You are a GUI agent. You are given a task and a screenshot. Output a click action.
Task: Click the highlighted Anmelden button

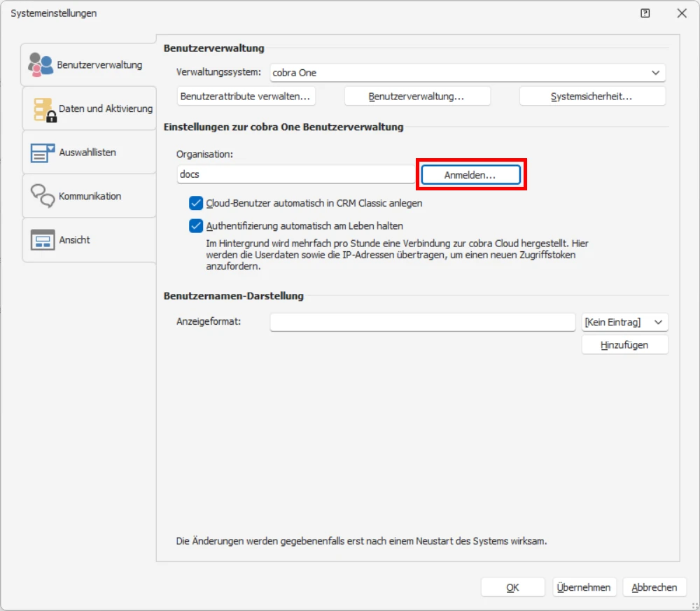coord(470,174)
